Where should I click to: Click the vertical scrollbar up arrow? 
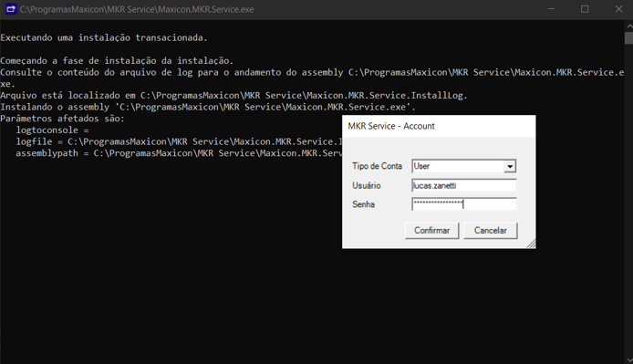coord(629,26)
